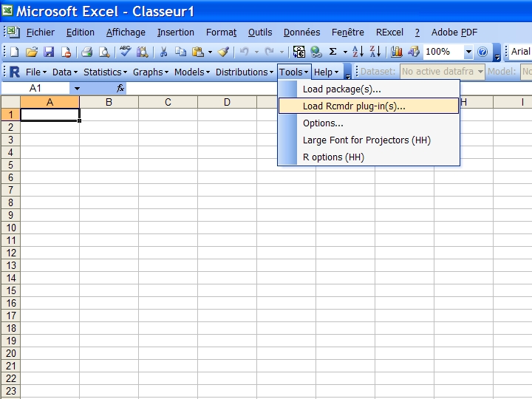Expand the Rcmdr Models menu
The width and height of the screenshot is (532, 399).
pos(192,72)
